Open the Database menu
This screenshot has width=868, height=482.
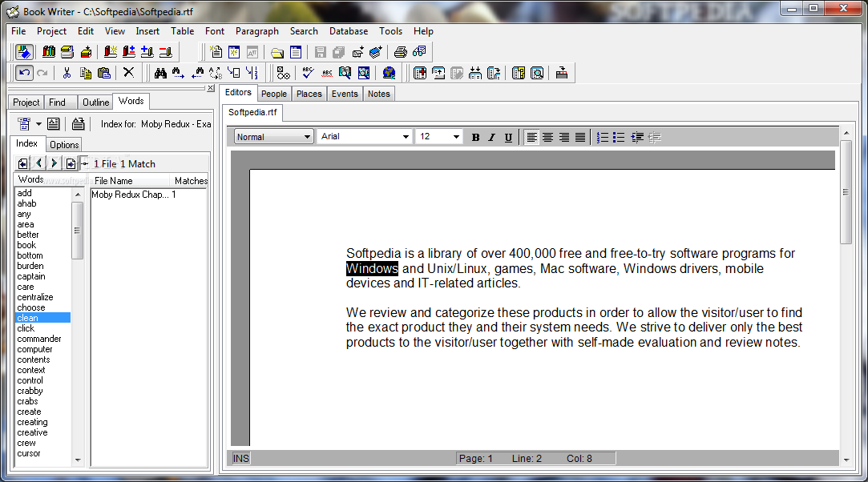point(348,31)
